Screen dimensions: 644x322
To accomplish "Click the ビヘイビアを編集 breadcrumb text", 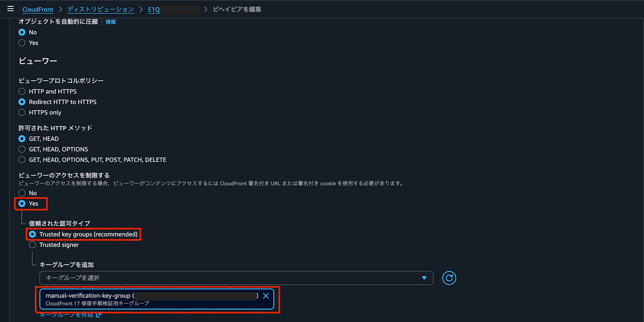I will pyautogui.click(x=237, y=9).
